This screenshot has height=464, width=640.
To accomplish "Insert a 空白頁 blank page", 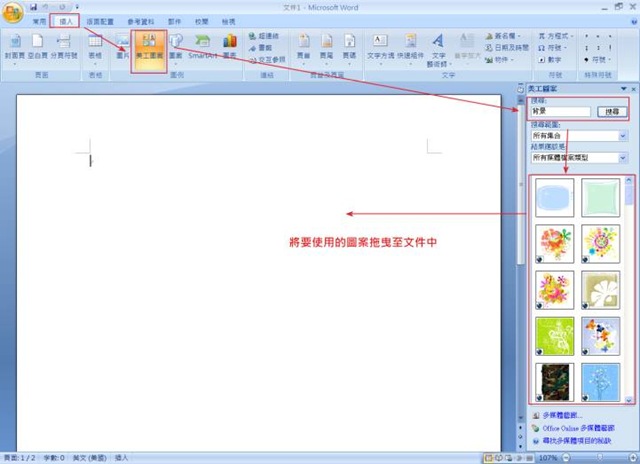I will [38, 49].
